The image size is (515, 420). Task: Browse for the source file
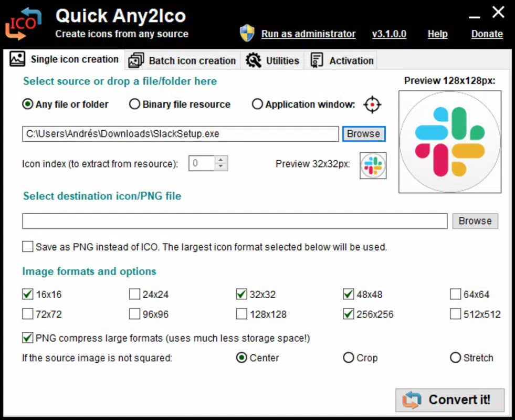pyautogui.click(x=364, y=134)
